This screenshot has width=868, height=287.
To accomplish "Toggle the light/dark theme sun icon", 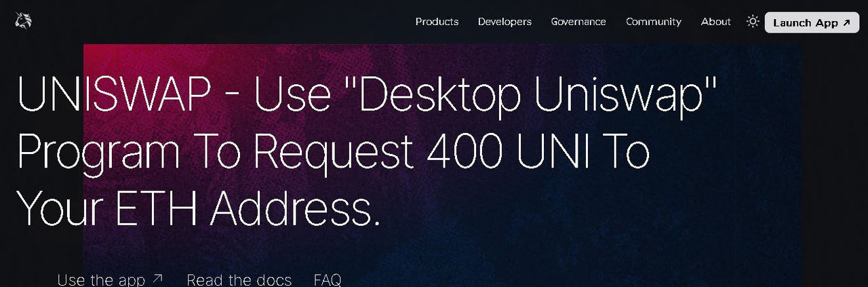I will pyautogui.click(x=753, y=22).
